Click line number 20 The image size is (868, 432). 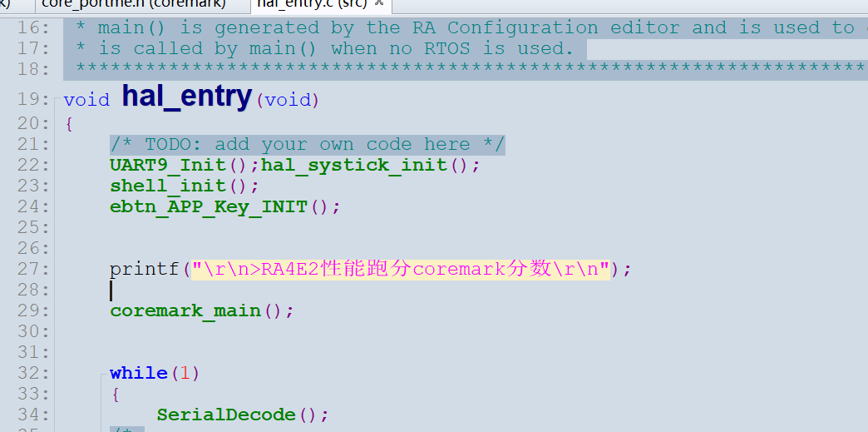click(x=32, y=123)
